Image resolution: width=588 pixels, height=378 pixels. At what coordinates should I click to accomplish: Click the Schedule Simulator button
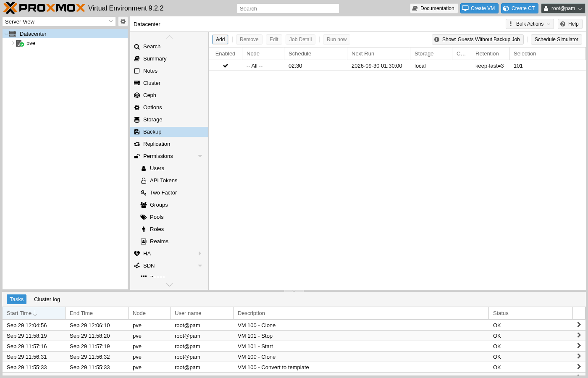tap(556, 39)
